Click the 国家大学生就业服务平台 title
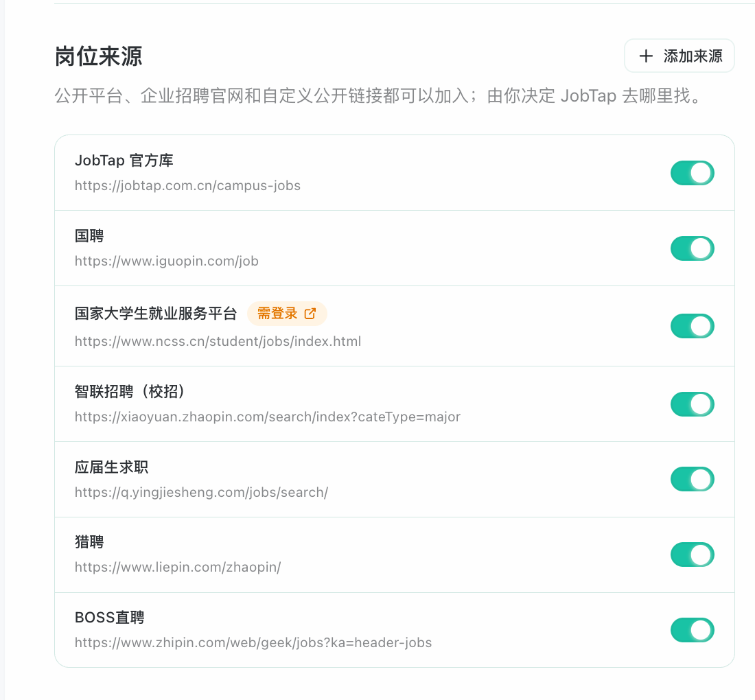The height and width of the screenshot is (700, 755). [x=156, y=314]
